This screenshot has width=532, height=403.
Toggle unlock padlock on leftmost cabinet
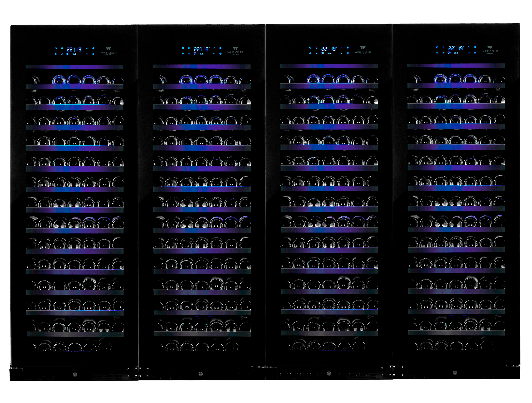(x=62, y=54)
